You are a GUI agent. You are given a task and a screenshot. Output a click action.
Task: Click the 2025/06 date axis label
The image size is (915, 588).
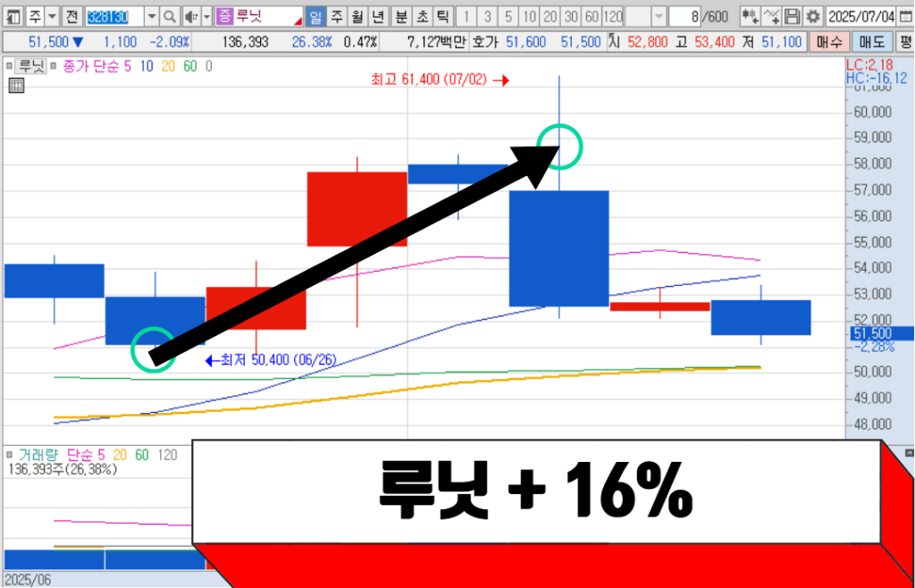27,579
